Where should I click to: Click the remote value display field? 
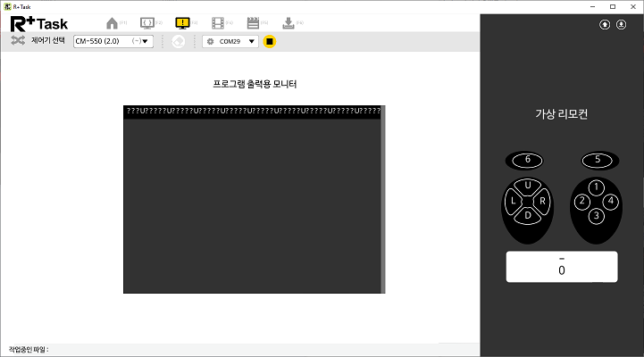561,267
